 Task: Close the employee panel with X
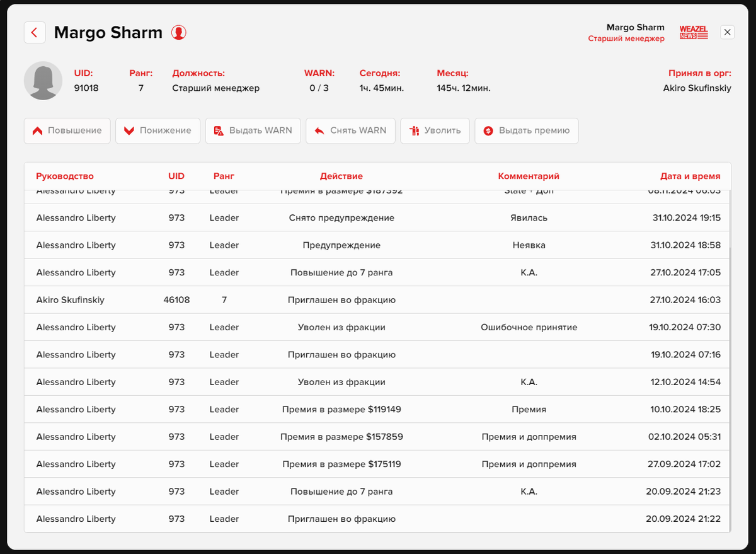pos(727,32)
